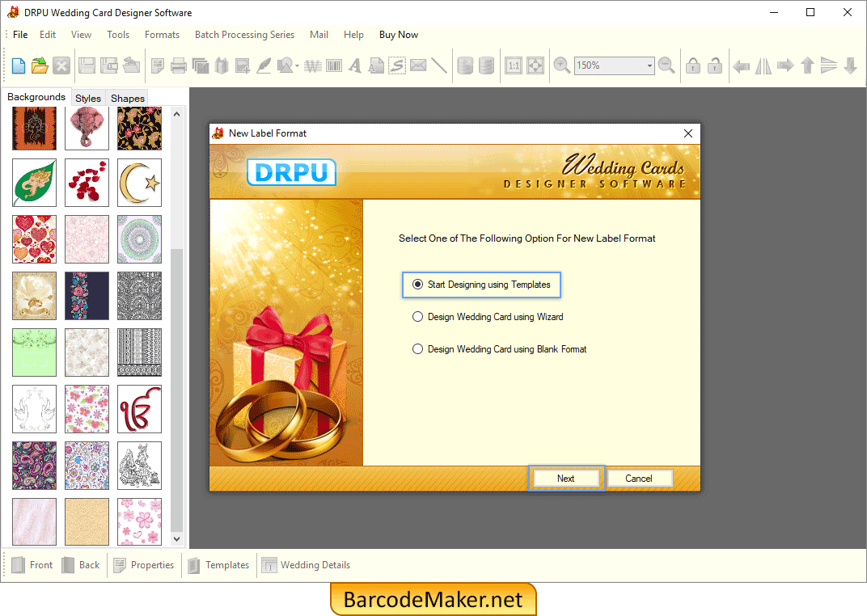The width and height of the screenshot is (867, 616).
Task: Switch to the Styles tab
Action: 88,99
